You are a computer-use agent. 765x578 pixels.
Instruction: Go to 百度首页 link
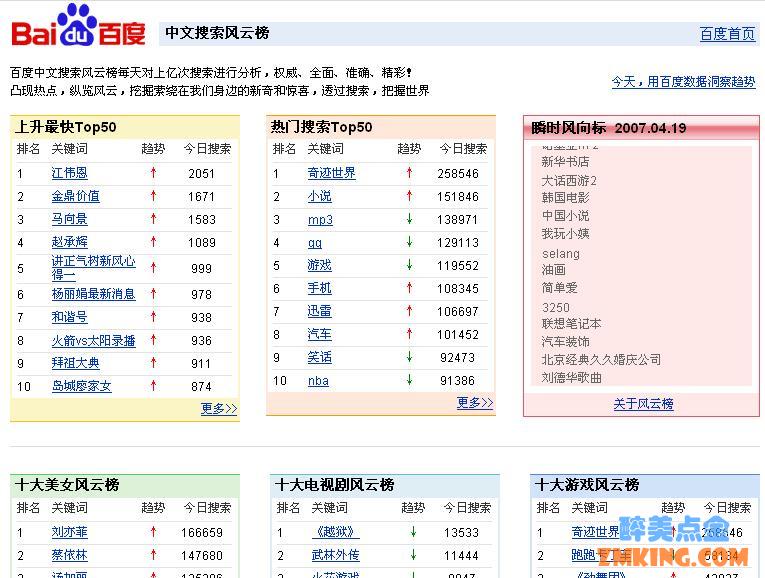coord(727,34)
